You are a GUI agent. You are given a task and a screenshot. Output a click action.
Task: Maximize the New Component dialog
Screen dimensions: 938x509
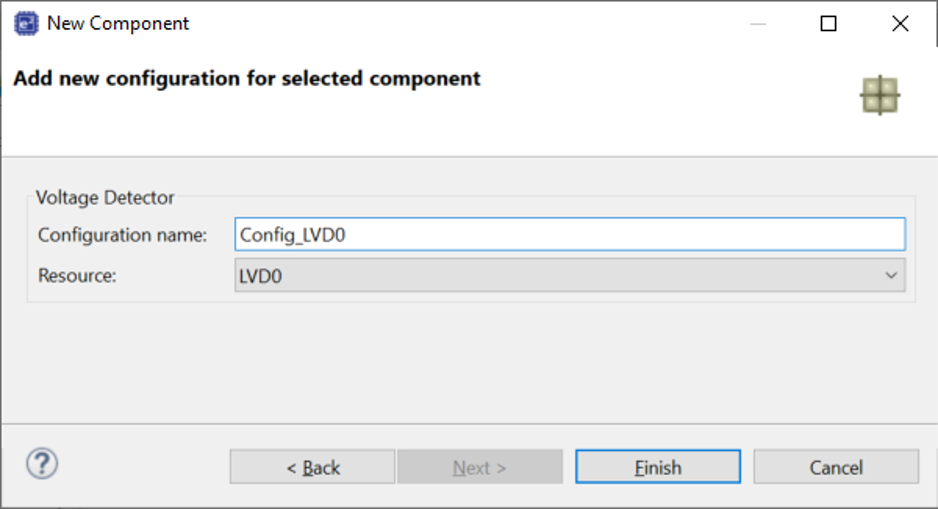pos(829,24)
